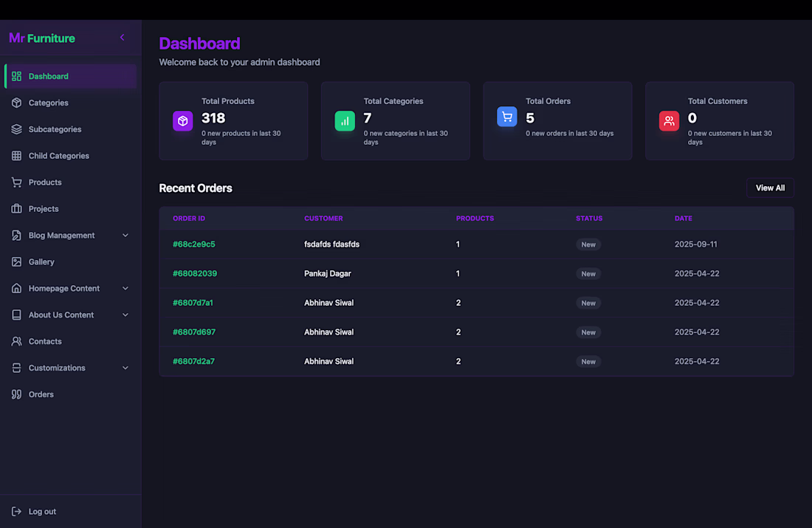The width and height of the screenshot is (812, 528).
Task: Click the green Total Categories chart icon
Action: 345,121
